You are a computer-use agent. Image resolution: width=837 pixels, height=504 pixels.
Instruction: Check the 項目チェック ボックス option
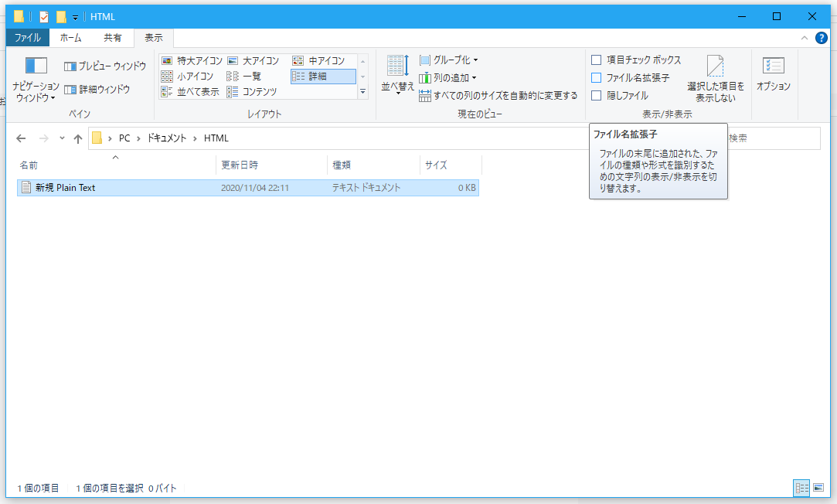[597, 60]
